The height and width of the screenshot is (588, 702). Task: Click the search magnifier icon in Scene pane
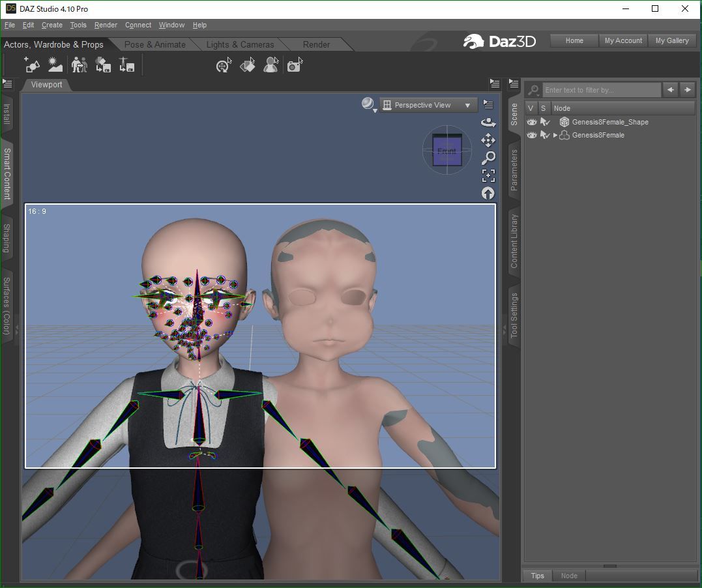click(x=533, y=90)
